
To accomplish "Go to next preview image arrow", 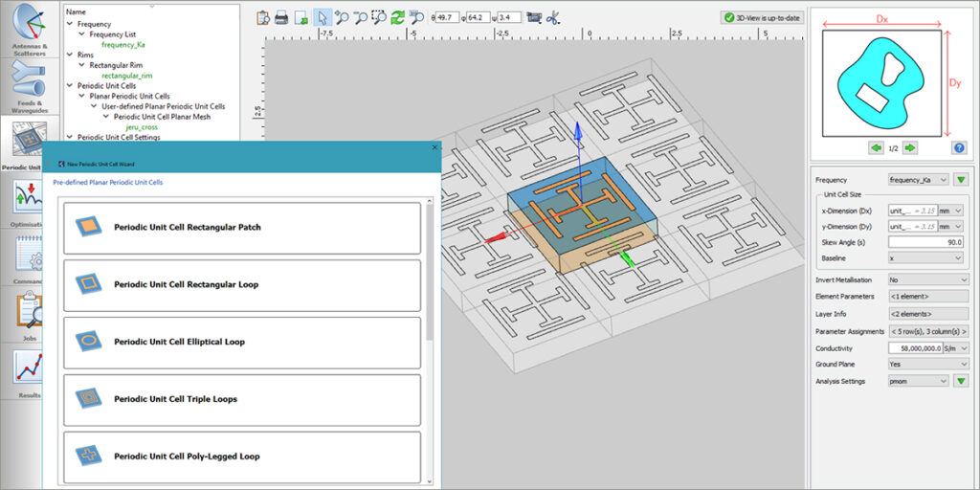I will (910, 147).
